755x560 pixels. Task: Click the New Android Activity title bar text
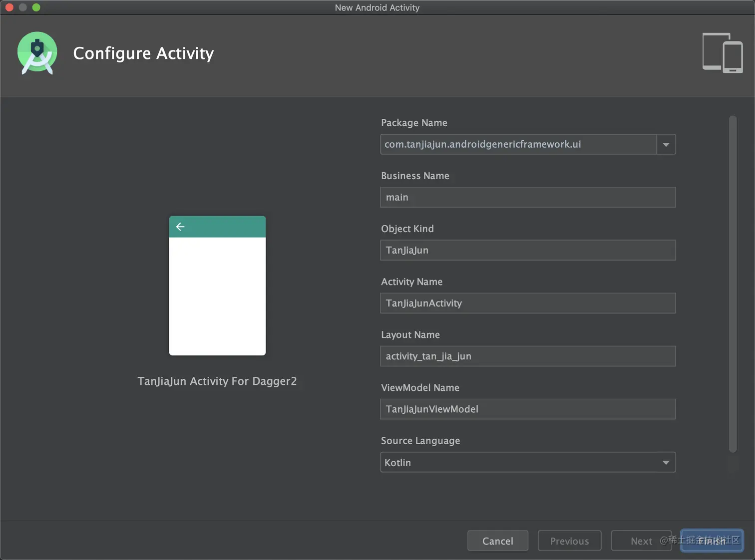coord(377,7)
